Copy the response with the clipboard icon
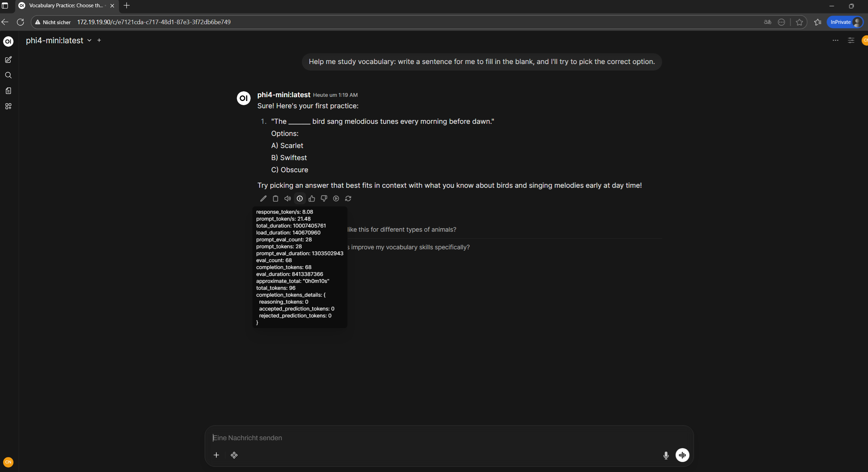The width and height of the screenshot is (868, 472). tap(276, 198)
